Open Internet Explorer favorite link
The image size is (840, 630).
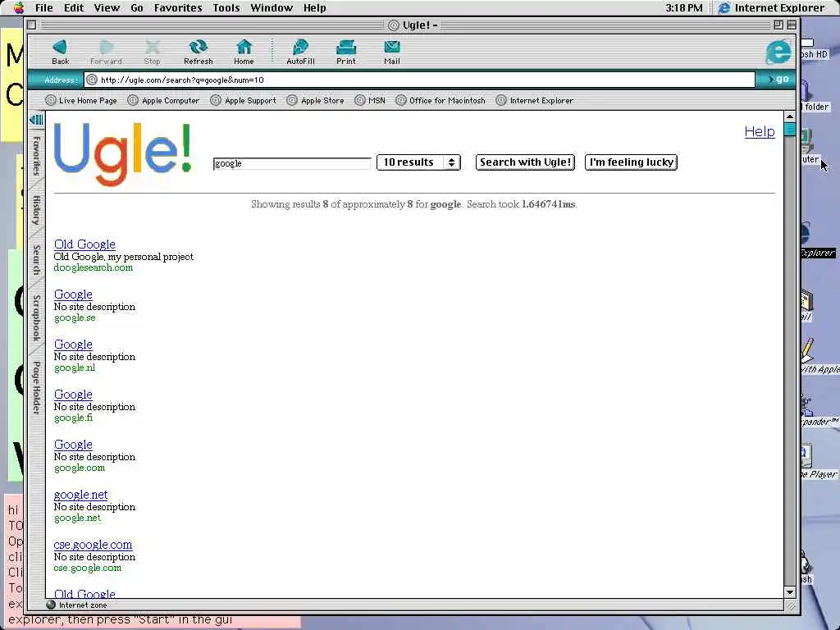535,100
